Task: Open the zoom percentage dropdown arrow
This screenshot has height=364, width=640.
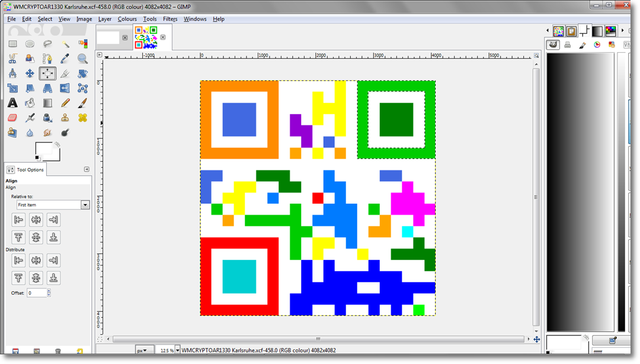Action: pos(178,350)
